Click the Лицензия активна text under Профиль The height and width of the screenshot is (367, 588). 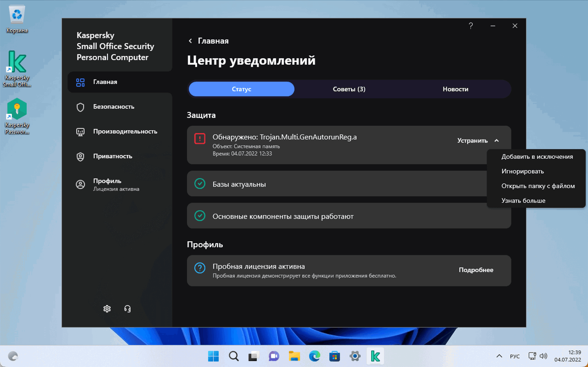click(116, 189)
